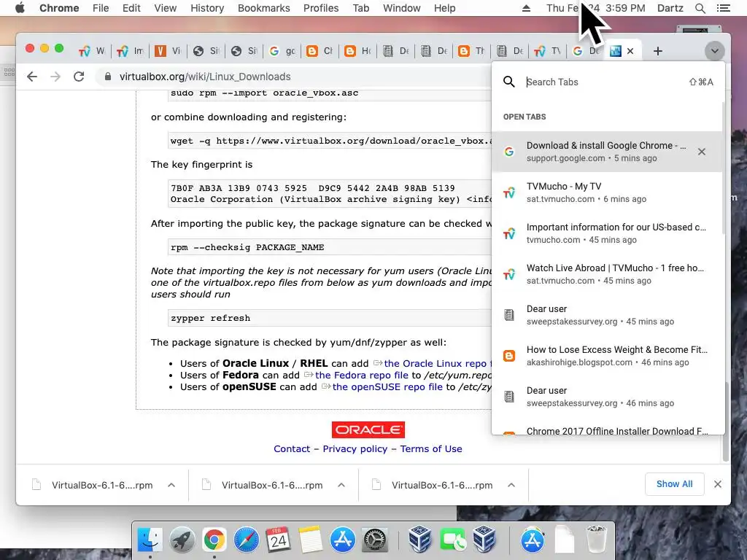Open a new tab with the plus button
The width and height of the screenshot is (747, 560).
coord(658,51)
